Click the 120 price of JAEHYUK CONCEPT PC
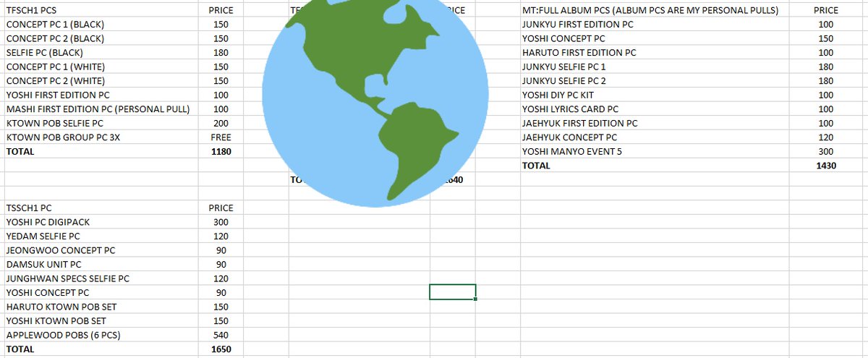The image size is (868, 358). (x=825, y=137)
